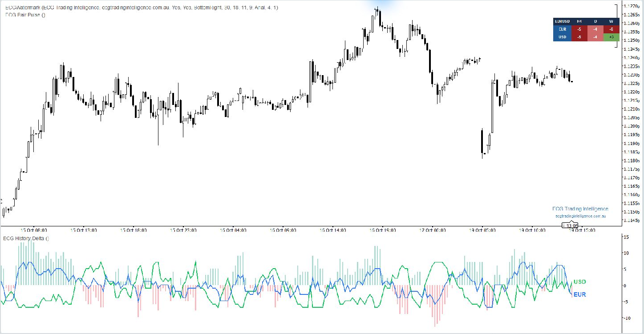Click the 19 Oct 10:00 time label
The image size is (644, 334).
point(533,230)
